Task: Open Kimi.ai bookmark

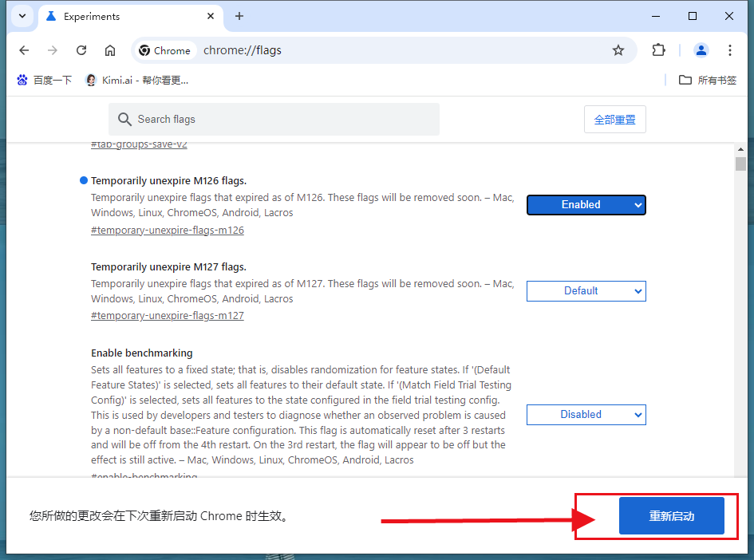Action: [137, 81]
